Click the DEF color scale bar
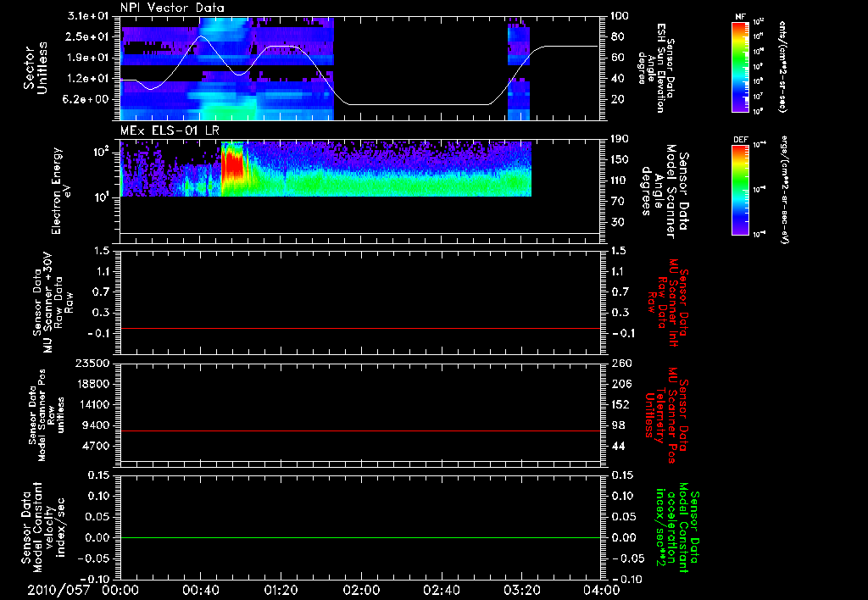This screenshot has width=868, height=600. click(740, 190)
